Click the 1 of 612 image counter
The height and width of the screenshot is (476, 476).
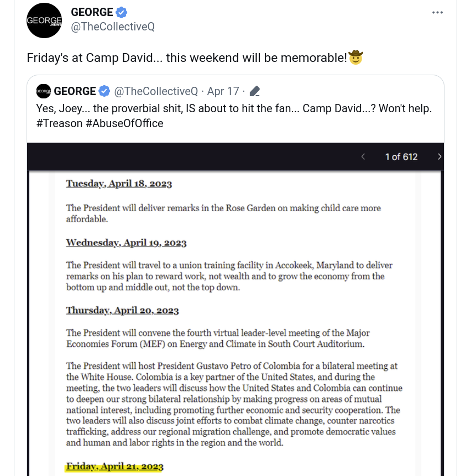click(x=401, y=156)
